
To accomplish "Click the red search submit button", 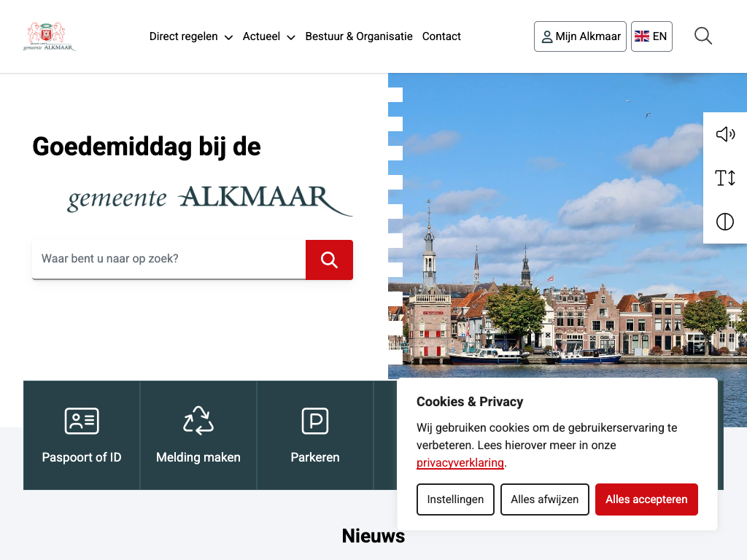I will tap(329, 260).
